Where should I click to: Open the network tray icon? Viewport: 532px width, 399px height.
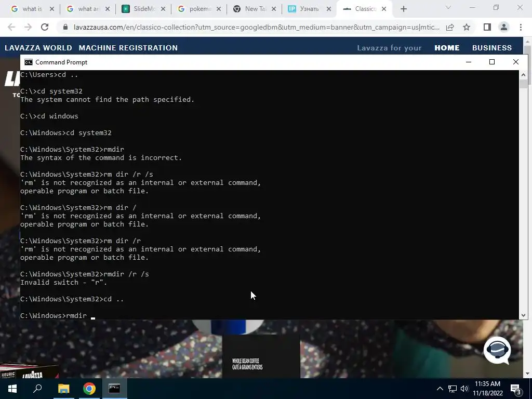tap(453, 389)
